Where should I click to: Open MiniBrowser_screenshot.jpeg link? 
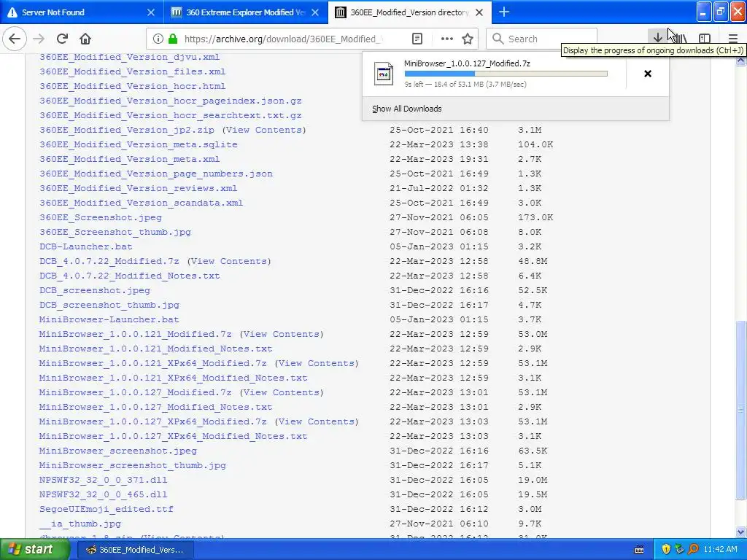[117, 451]
